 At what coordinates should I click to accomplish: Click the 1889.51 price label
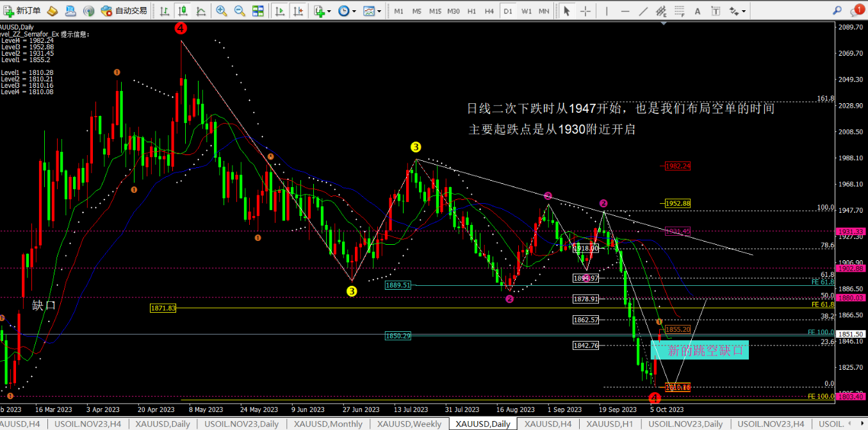[398, 285]
